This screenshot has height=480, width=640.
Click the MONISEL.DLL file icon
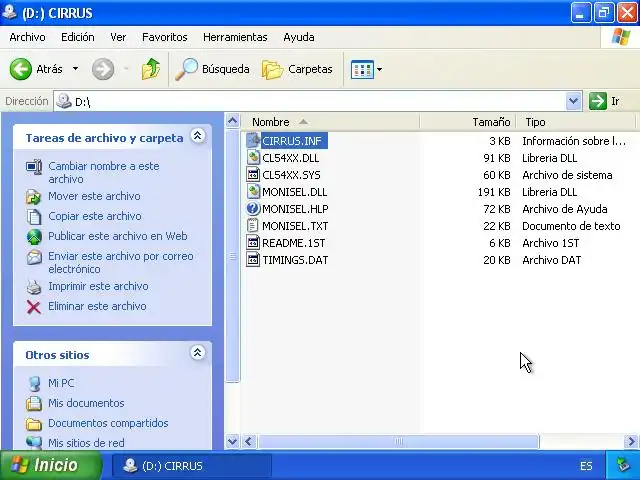pyautogui.click(x=253, y=192)
